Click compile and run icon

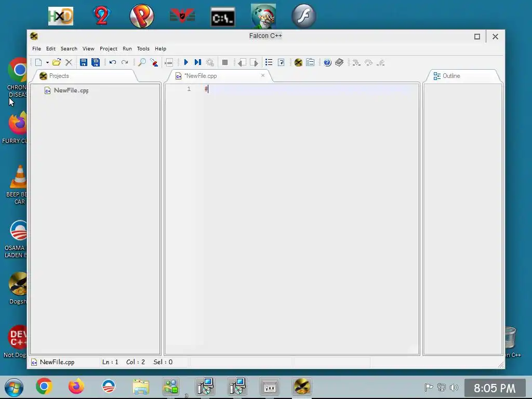tap(198, 62)
